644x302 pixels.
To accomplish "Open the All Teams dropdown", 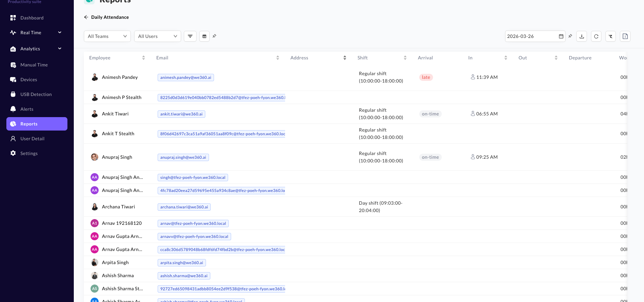I will coord(107,36).
